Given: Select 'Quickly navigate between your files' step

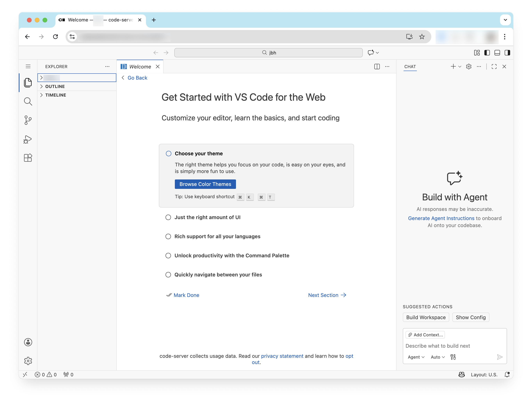Looking at the screenshot, I should pos(218,274).
